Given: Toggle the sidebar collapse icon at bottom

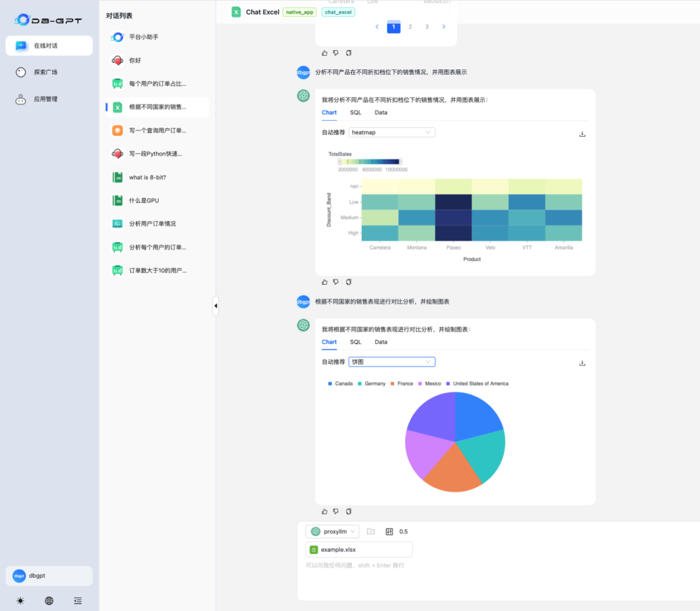Looking at the screenshot, I should (x=78, y=601).
